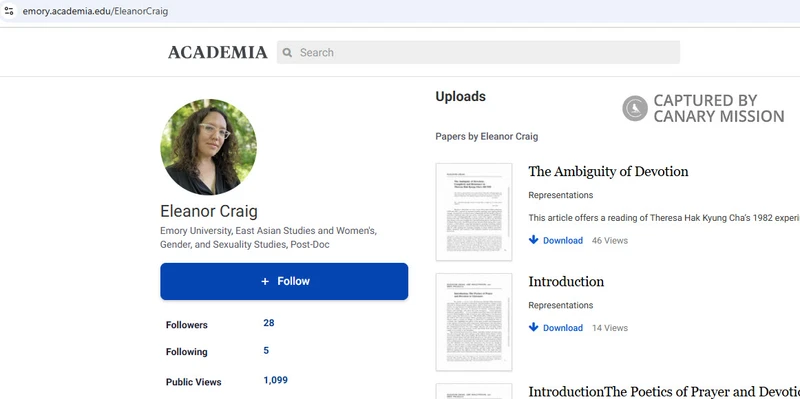Open the IntroductionThe Poetics of Prayer paper title
Image resolution: width=800 pixels, height=399 pixels.
point(664,391)
